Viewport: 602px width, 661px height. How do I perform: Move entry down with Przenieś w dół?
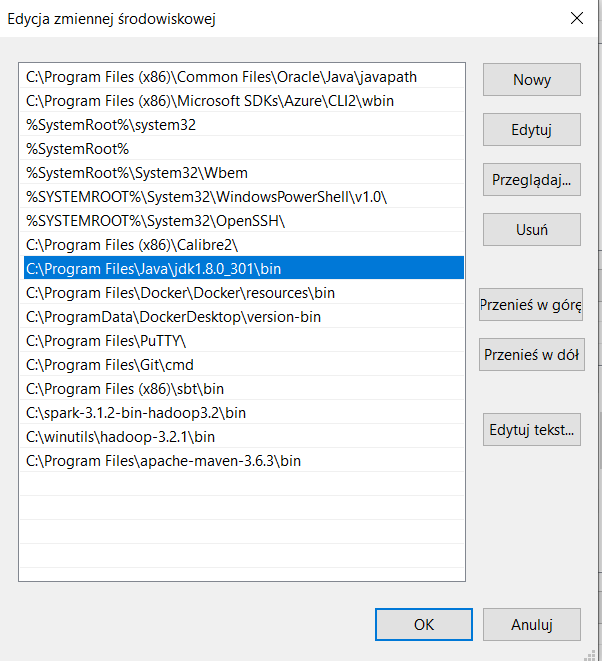531,354
